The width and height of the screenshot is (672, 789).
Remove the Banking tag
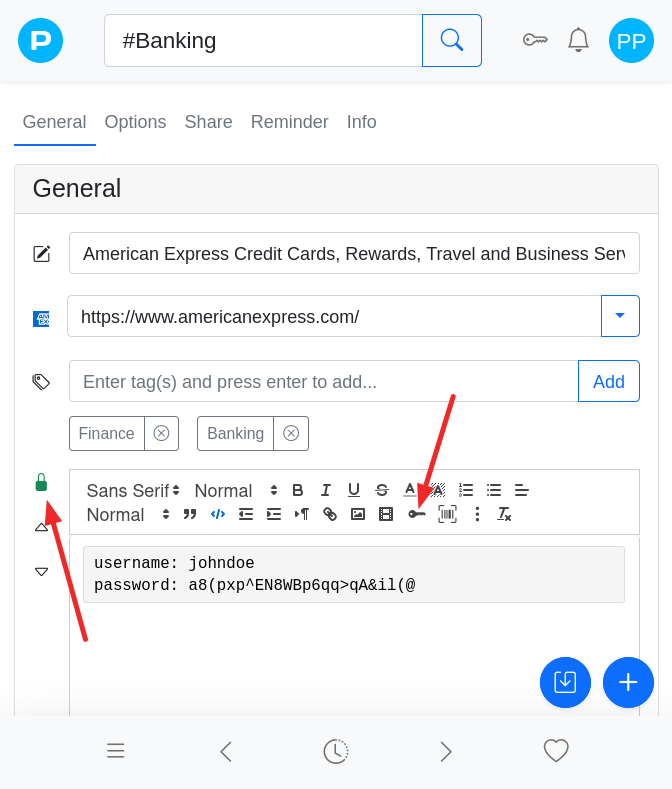(291, 433)
